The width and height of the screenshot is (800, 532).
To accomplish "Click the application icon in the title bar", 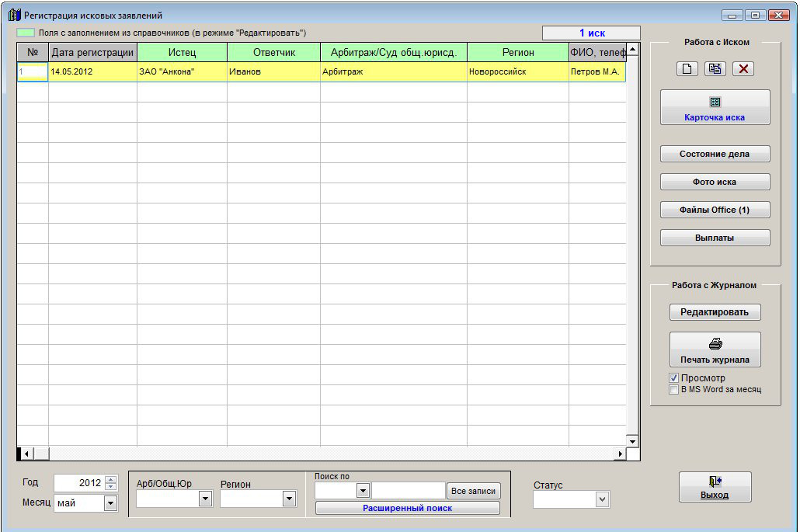I will click(x=15, y=15).
